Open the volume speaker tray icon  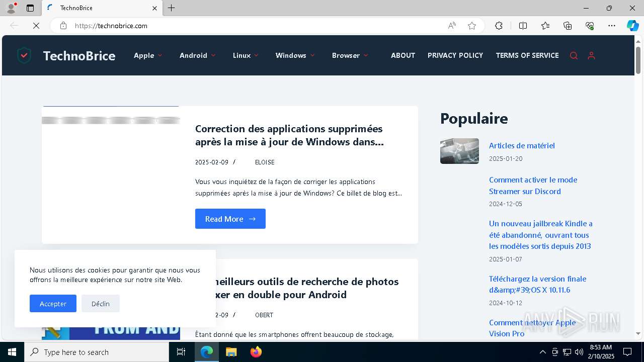pyautogui.click(x=579, y=352)
